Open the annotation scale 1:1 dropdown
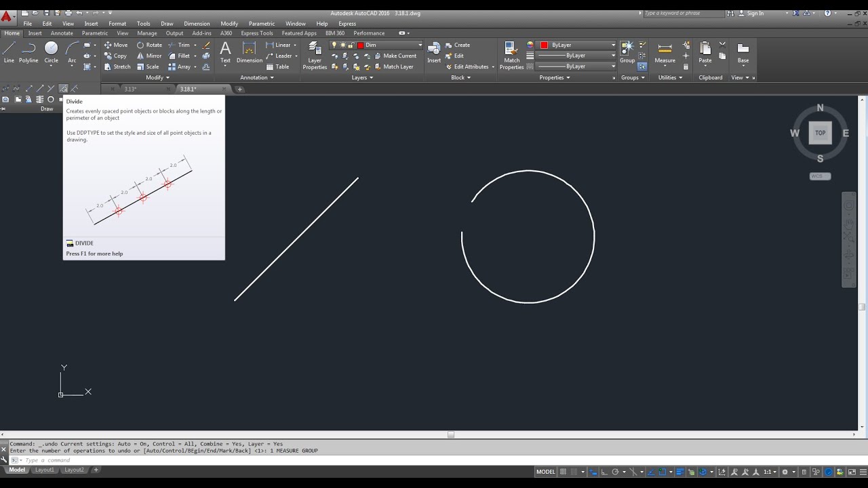 point(769,472)
